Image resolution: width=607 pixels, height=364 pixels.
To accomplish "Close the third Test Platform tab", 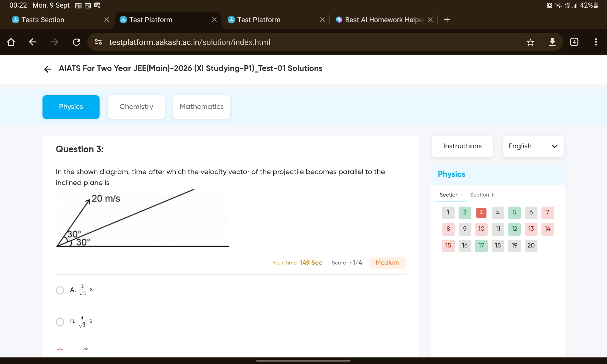I will [x=322, y=20].
